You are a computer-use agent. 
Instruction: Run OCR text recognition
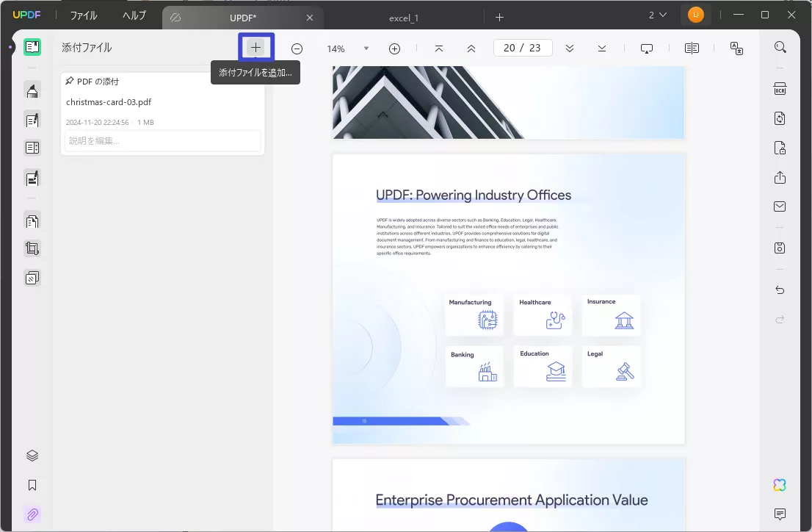(780, 89)
